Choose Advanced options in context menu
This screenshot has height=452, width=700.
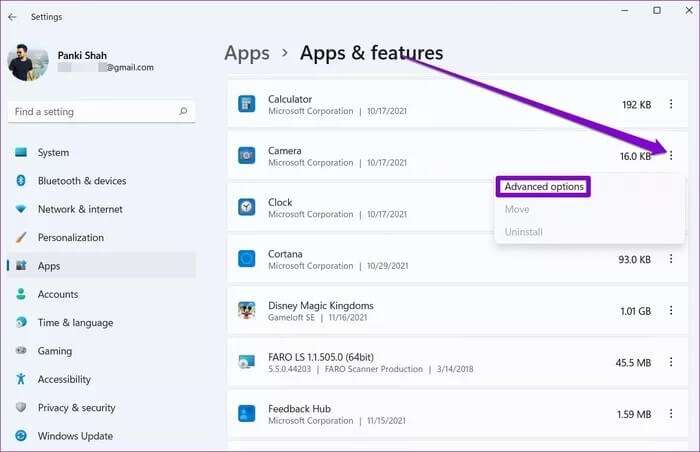point(544,186)
